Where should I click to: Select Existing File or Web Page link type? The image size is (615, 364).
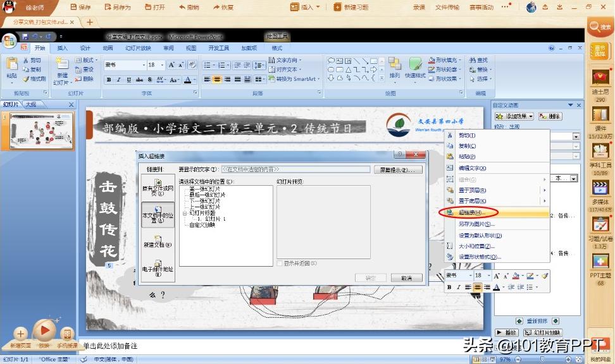[x=158, y=187]
